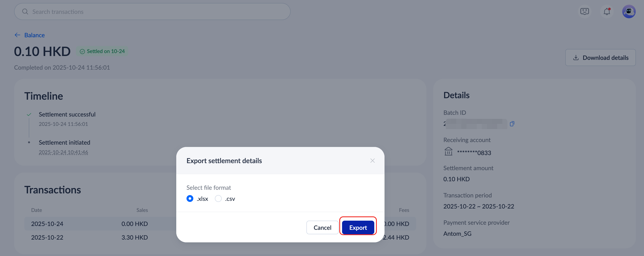Open the notifications bell
This screenshot has width=644, height=256.
pyautogui.click(x=607, y=12)
